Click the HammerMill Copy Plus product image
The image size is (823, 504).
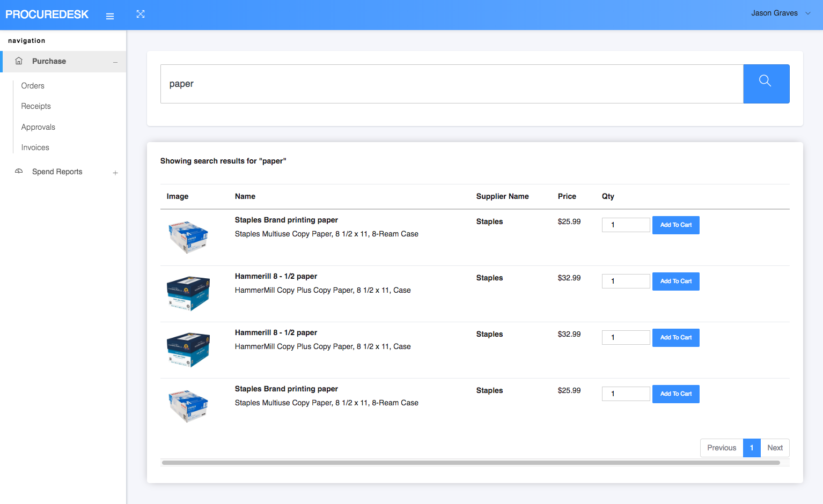[x=188, y=293]
